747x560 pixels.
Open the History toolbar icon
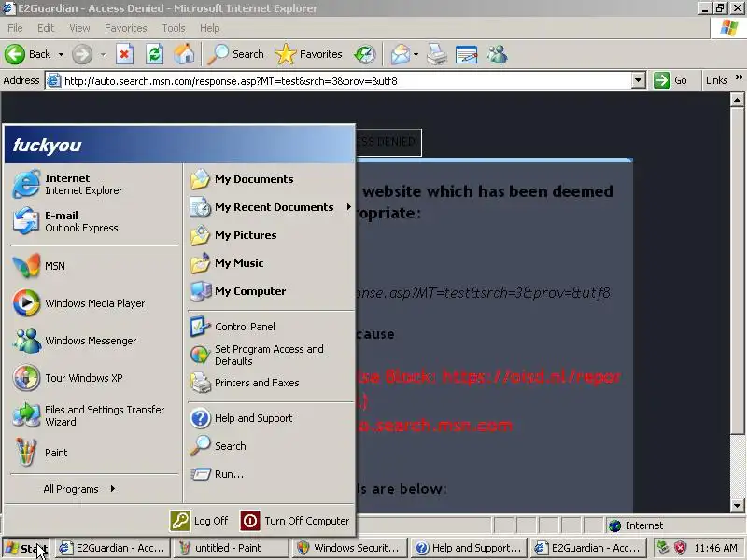365,54
